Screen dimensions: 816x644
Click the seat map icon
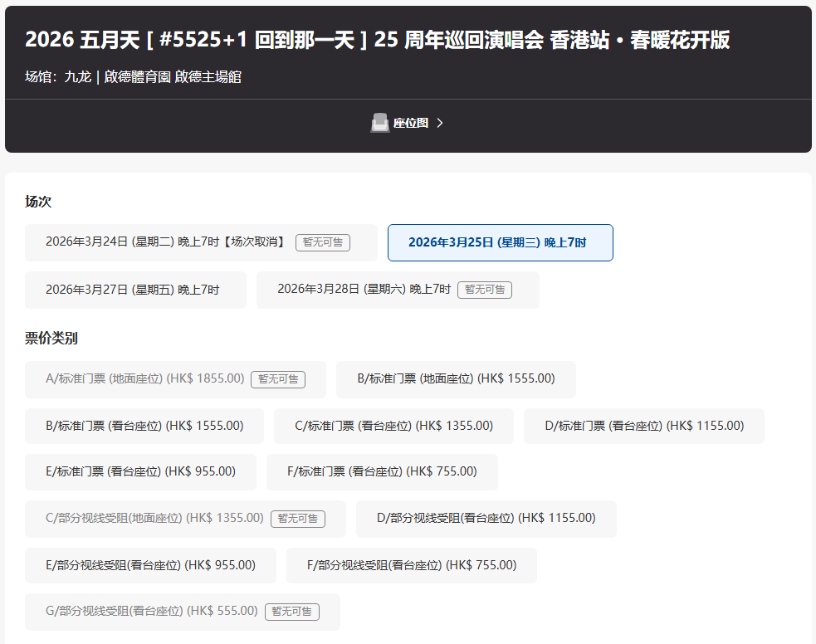coord(379,123)
